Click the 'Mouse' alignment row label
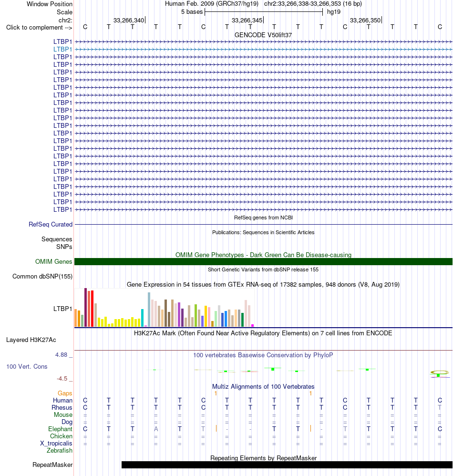The height and width of the screenshot is (476, 453). (x=63, y=414)
